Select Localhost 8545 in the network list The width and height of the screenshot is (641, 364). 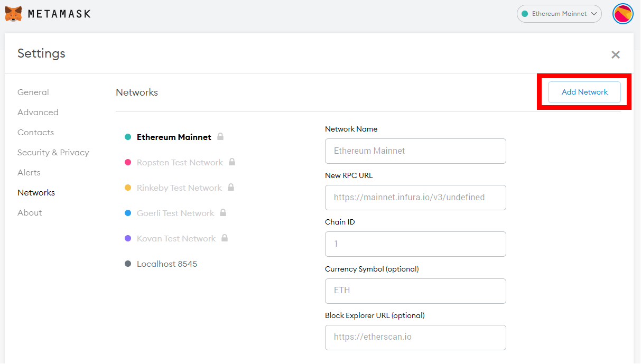(167, 264)
